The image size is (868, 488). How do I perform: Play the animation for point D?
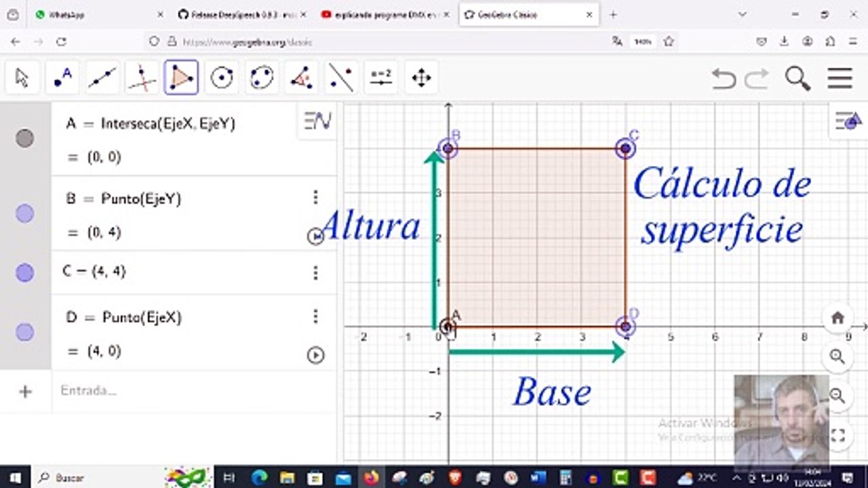pyautogui.click(x=315, y=355)
